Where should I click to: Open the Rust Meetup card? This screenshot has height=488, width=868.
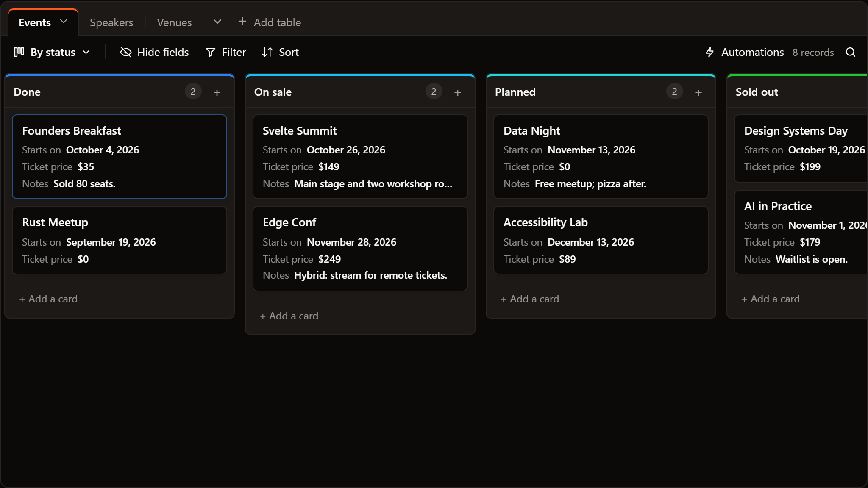pos(120,240)
